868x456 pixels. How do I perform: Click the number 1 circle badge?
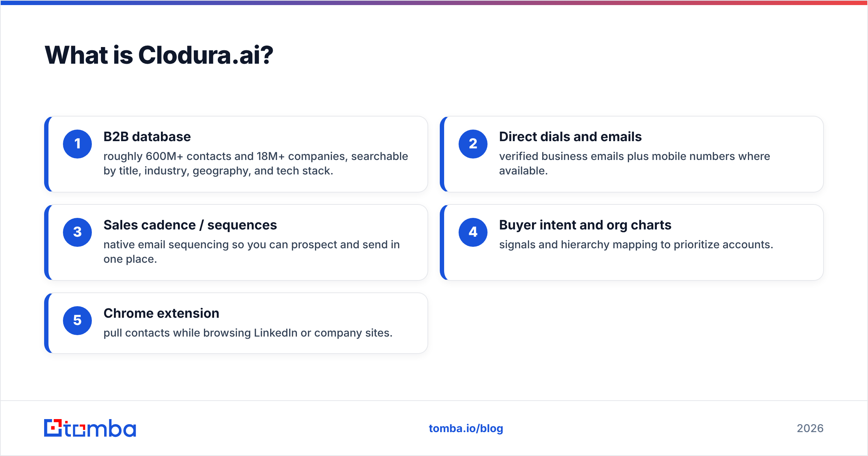pyautogui.click(x=77, y=144)
